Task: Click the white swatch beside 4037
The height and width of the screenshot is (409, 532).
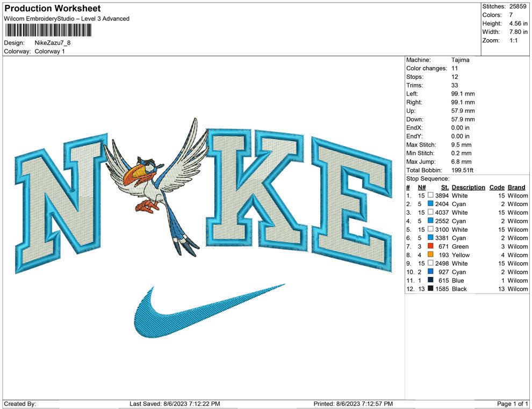Action: (x=430, y=213)
